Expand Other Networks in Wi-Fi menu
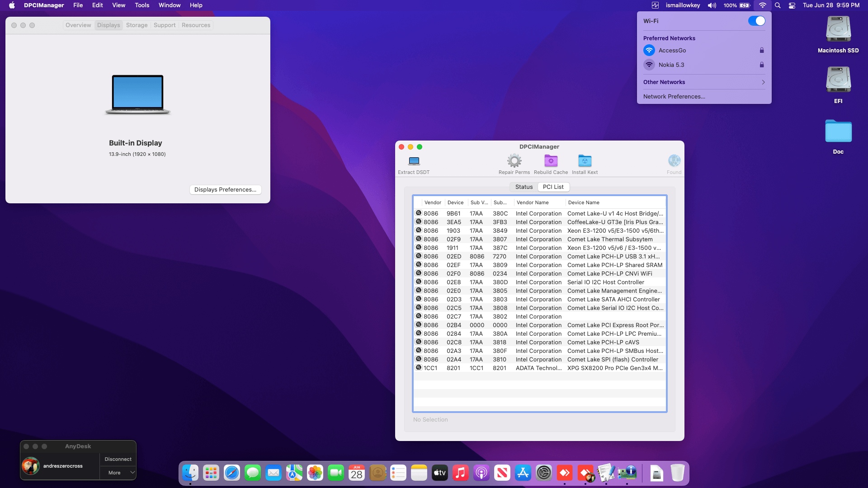Image resolution: width=868 pixels, height=488 pixels. 704,82
